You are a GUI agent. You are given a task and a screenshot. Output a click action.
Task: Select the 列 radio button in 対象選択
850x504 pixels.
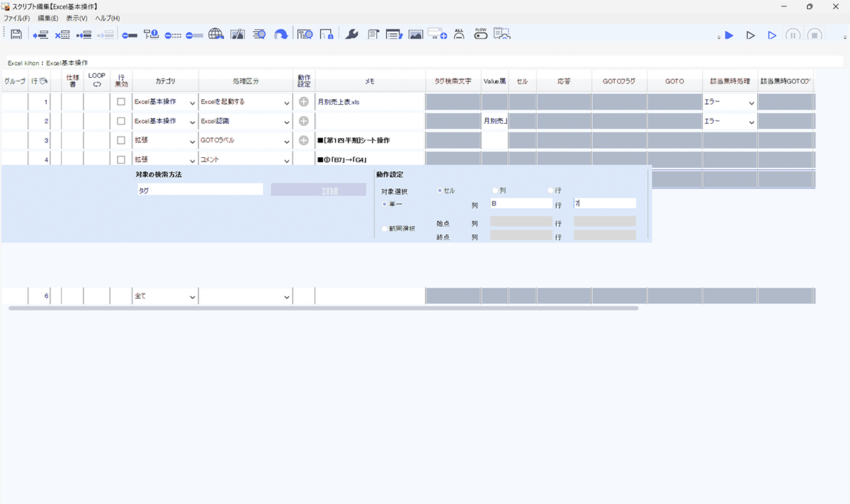click(x=496, y=190)
